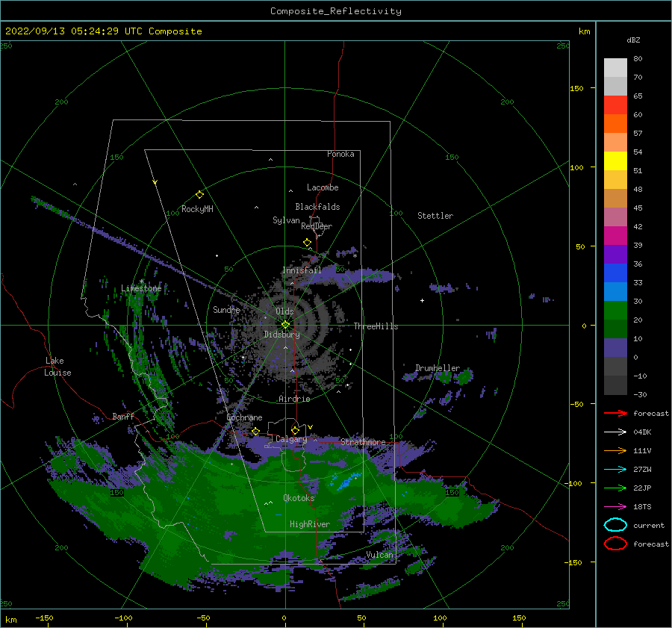Screen dimensions: 672x628
Task: Click the RedDeer city label
Action: click(x=317, y=226)
